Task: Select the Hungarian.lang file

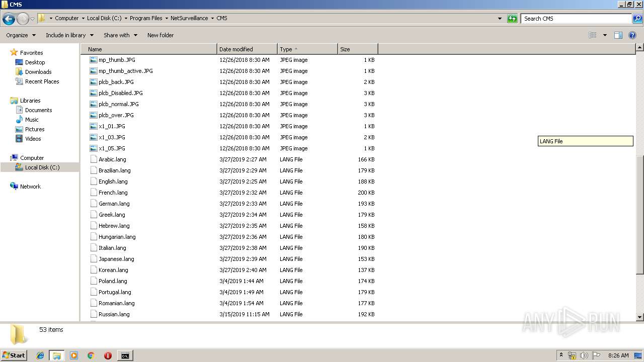Action: [x=117, y=237]
